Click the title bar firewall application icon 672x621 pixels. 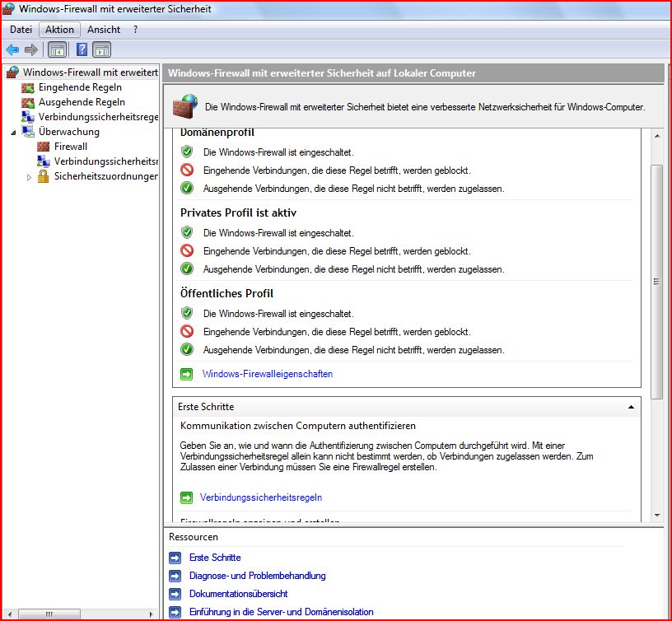click(x=8, y=9)
